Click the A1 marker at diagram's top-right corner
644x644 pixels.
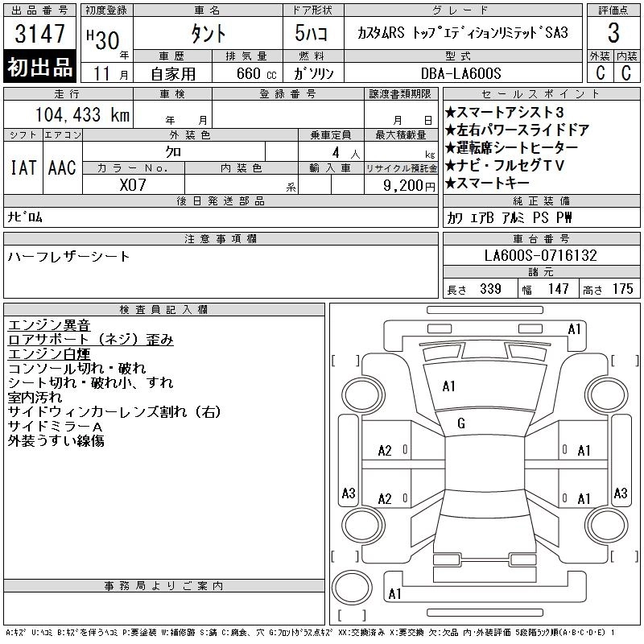coord(574,328)
